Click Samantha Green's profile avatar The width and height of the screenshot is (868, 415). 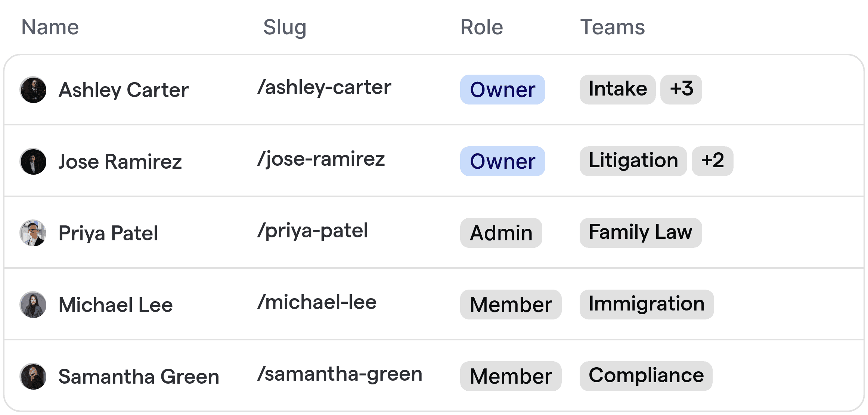click(33, 376)
